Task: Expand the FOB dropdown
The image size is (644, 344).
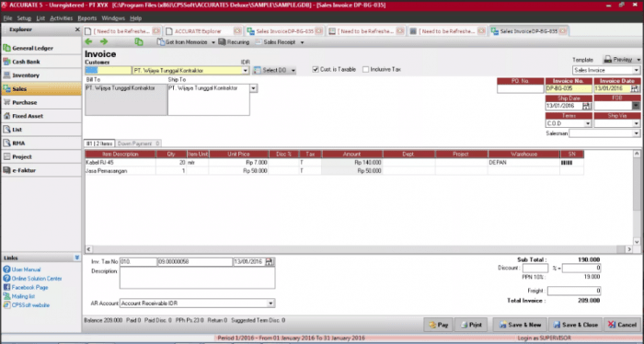Action: [637, 106]
